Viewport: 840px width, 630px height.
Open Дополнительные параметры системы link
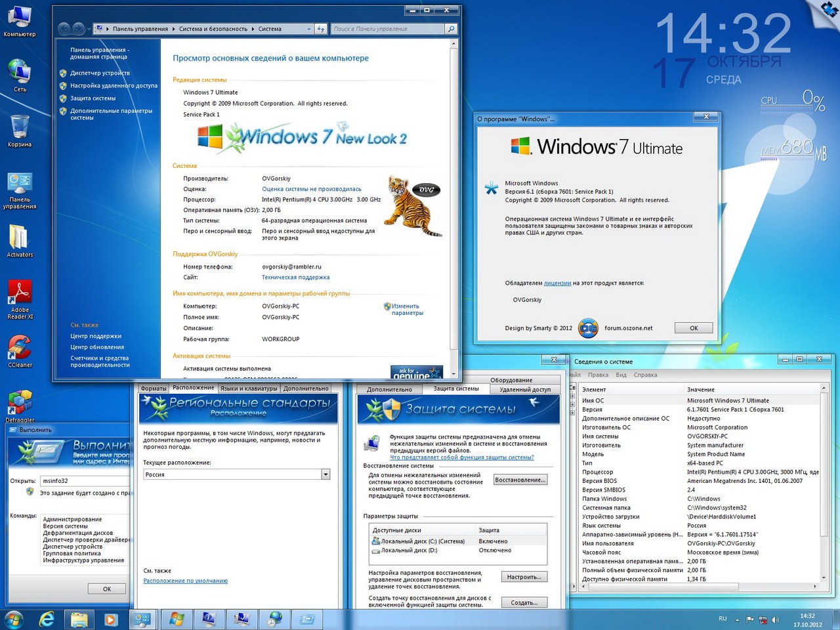111,114
